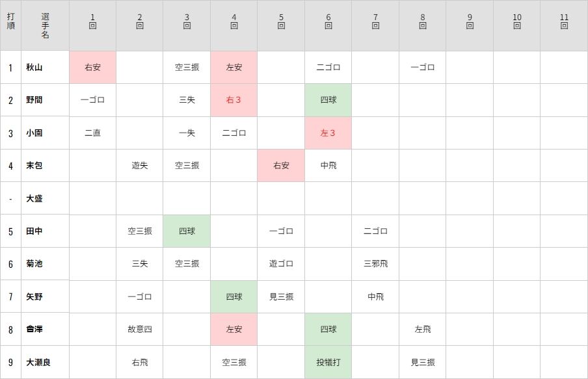Select player 野間 row label
The image size is (588, 379).
(x=34, y=100)
